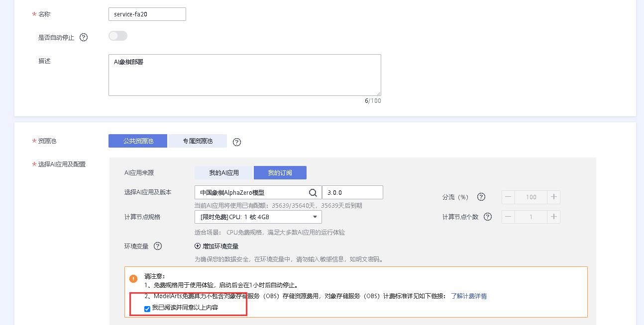
Task: Click search magnifier in AI应用 selector
Action: (x=313, y=193)
